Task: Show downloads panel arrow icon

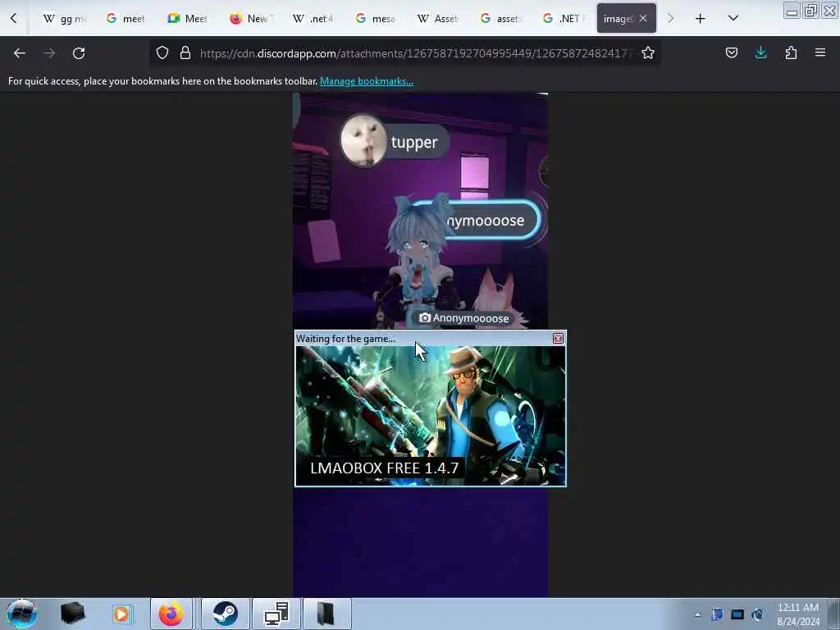Action: tap(760, 52)
